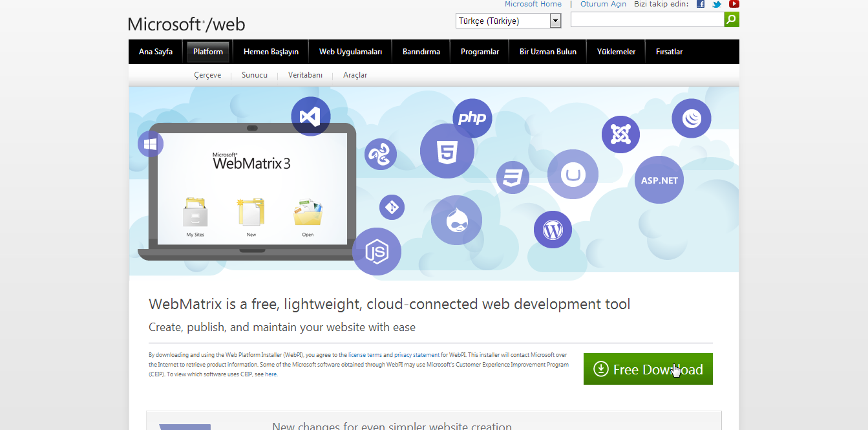Click the YouTube icon at top right
The image size is (868, 430).
coord(734,4)
